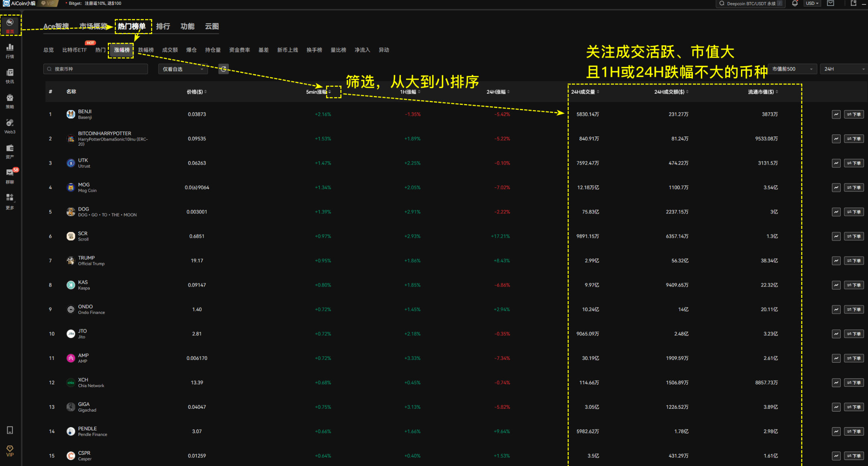Sort by the 1H涨幅 column arrows
Viewport: 868px width, 466px height.
click(x=419, y=92)
